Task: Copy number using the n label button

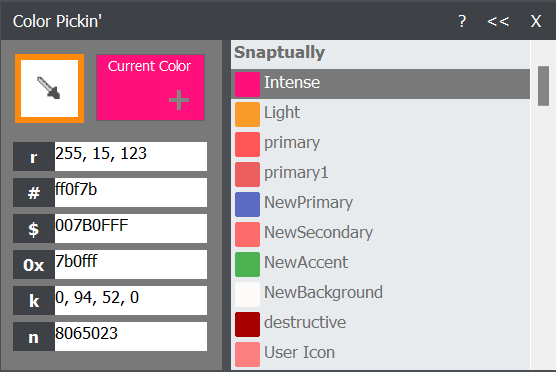Action: (x=34, y=337)
